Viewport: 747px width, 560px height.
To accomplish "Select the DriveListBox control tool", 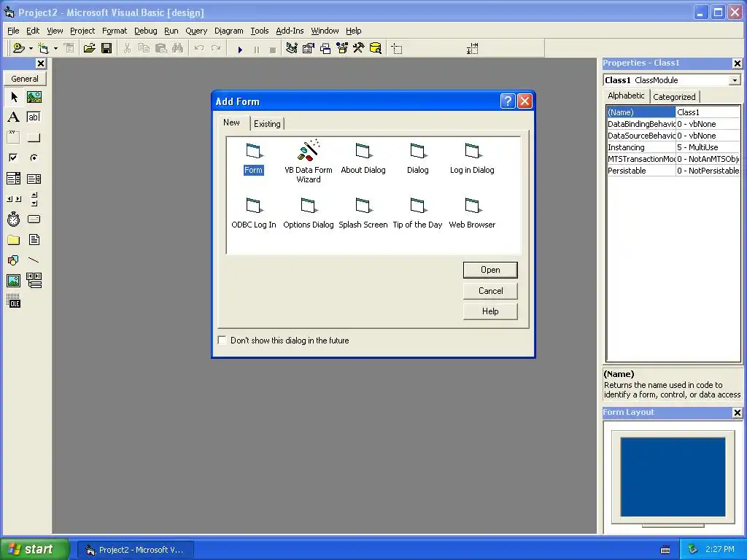I will tap(34, 219).
